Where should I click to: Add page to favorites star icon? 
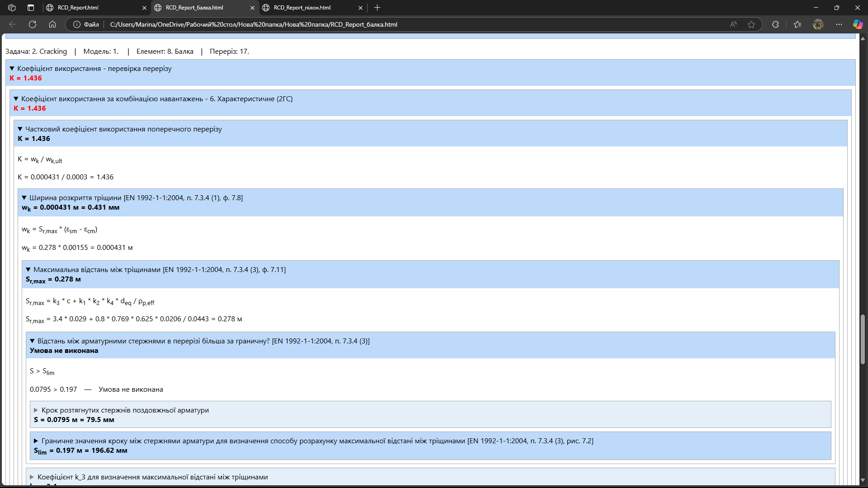point(751,24)
